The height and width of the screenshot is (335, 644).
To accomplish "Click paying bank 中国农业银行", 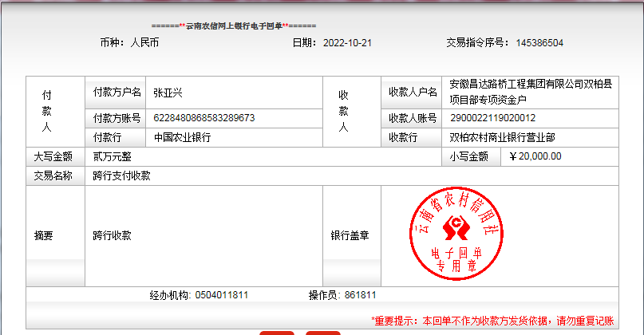I will [183, 137].
